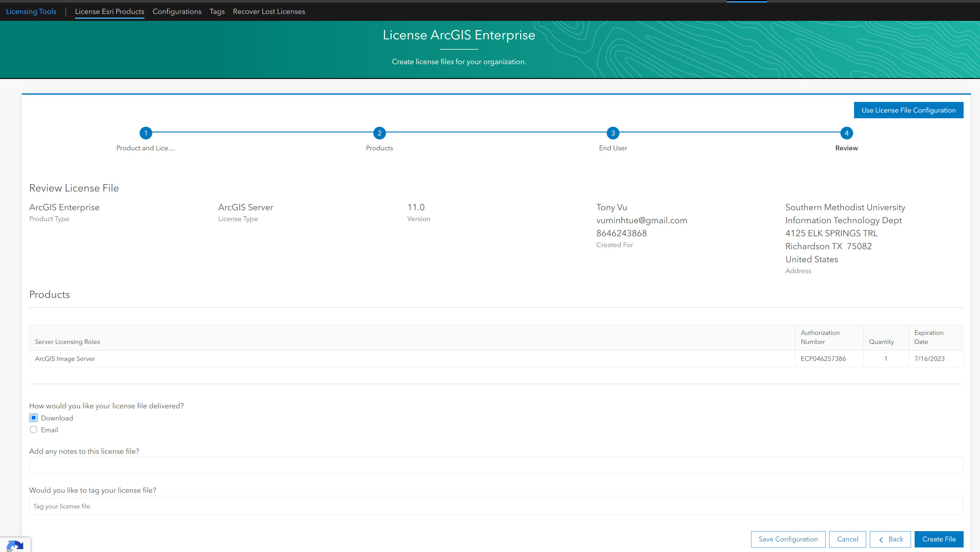
Task: Click the Tag your license file field
Action: [496, 506]
